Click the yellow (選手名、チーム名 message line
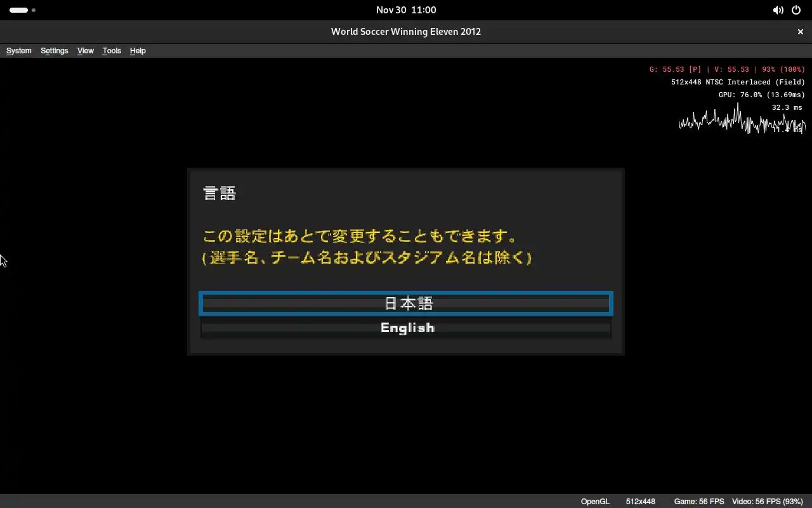This screenshot has height=508, width=812. click(367, 257)
